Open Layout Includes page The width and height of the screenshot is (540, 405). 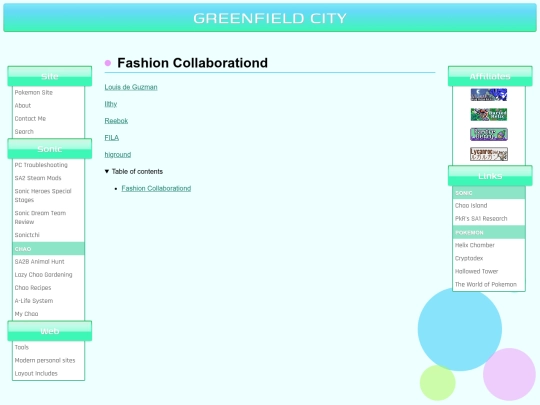click(x=36, y=373)
